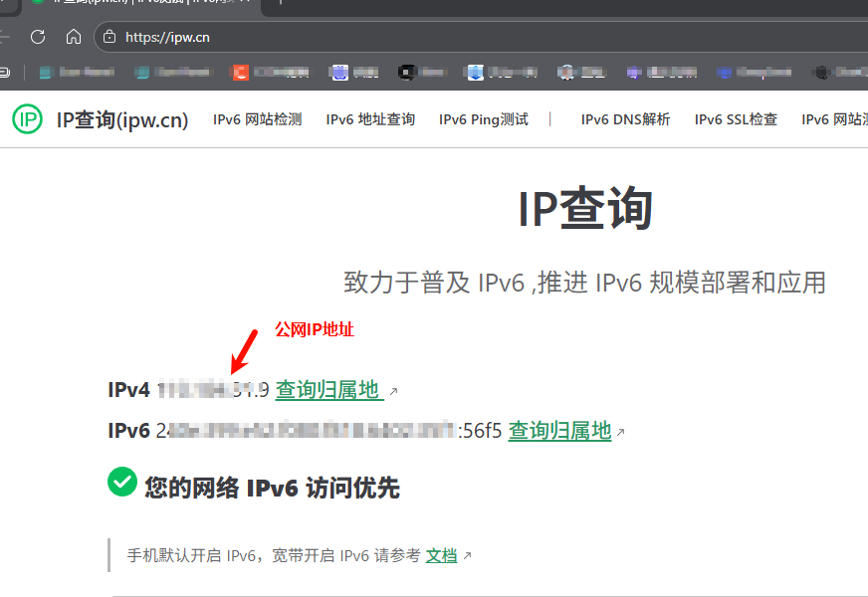Click the bold IPv4 label
Image resolution: width=868 pixels, height=597 pixels.
[129, 390]
